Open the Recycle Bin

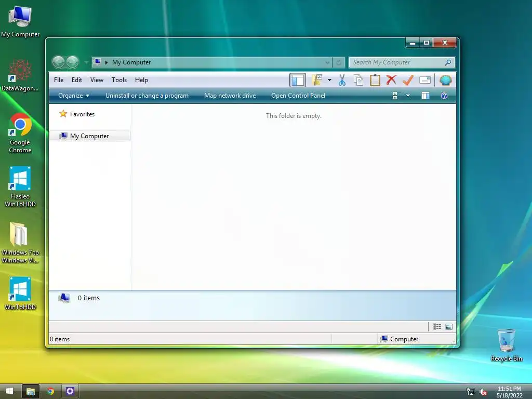pos(506,345)
